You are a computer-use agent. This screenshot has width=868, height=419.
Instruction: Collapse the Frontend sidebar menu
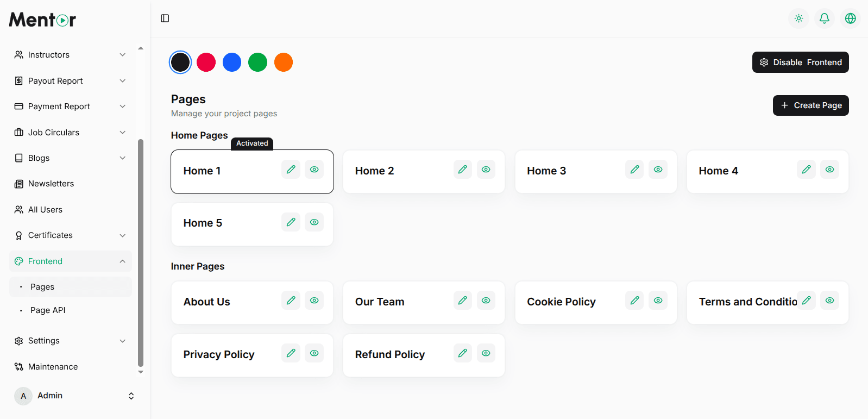(x=123, y=261)
